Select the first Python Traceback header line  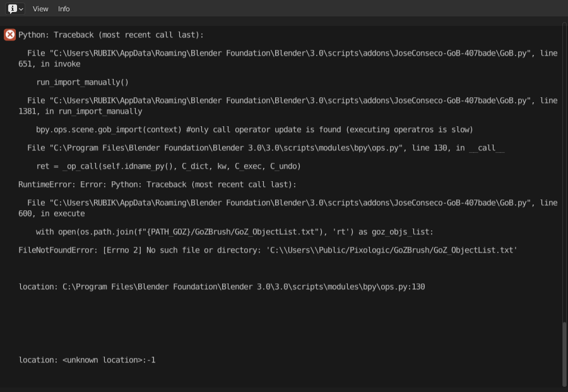pyautogui.click(x=111, y=35)
